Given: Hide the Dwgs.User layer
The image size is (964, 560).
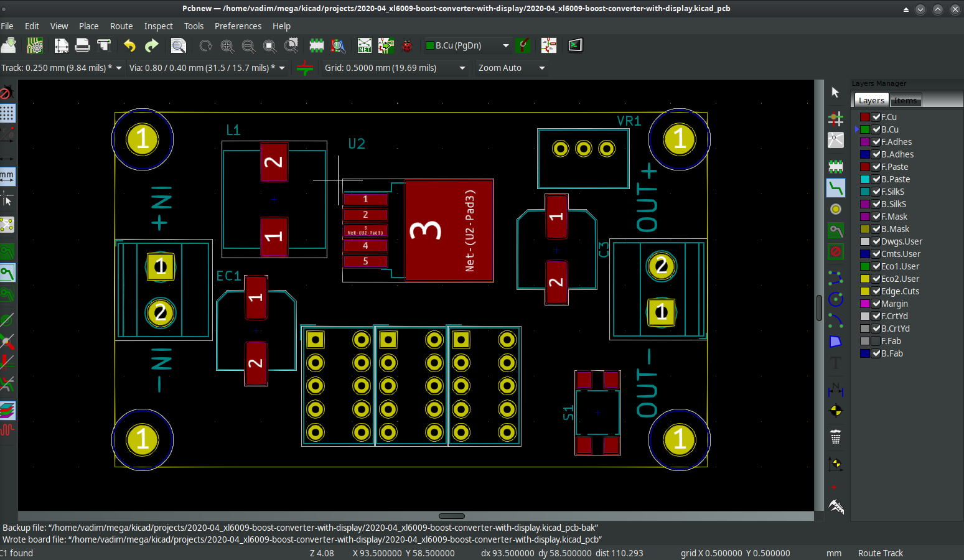Looking at the screenshot, I should 876,241.
